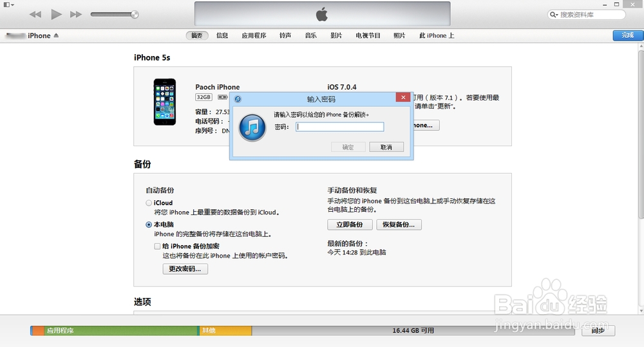
Task: Open the 此 iPhone 上 tab
Action: [x=437, y=35]
